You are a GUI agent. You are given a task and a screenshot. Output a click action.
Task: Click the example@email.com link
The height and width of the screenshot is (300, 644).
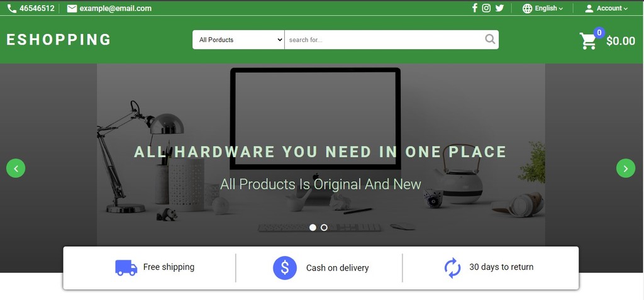click(116, 8)
